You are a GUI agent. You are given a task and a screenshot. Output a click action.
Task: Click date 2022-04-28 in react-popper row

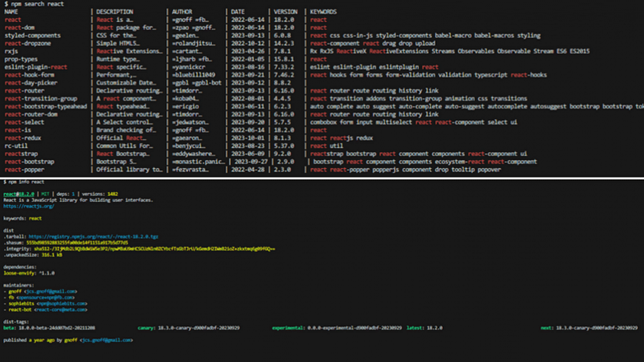[x=248, y=170]
